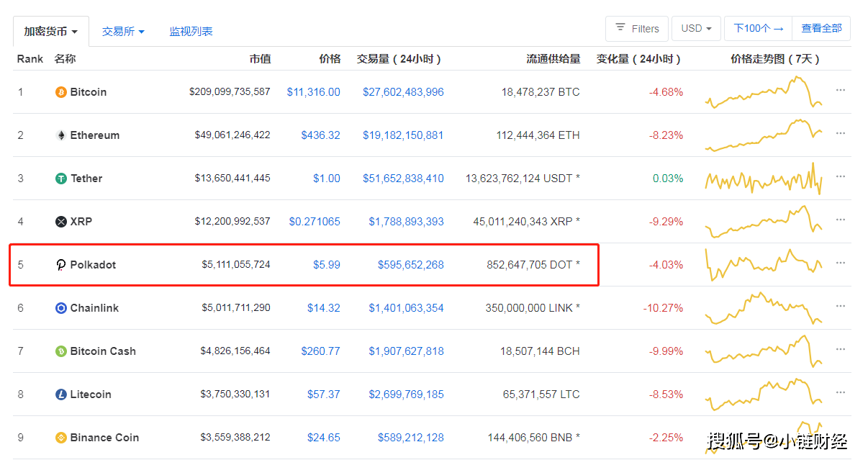View Ethereum 7-day price chart
This screenshot has width=868, height=460.
[764, 135]
